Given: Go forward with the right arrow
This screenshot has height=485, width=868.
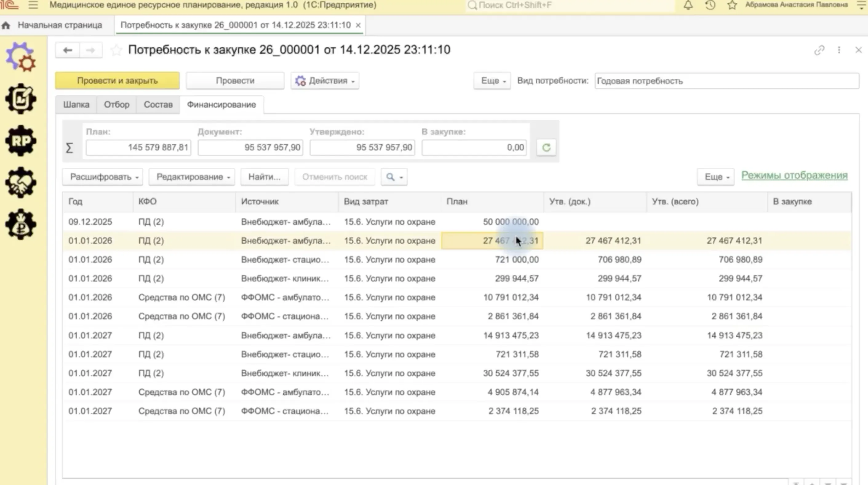Looking at the screenshot, I should 90,50.
